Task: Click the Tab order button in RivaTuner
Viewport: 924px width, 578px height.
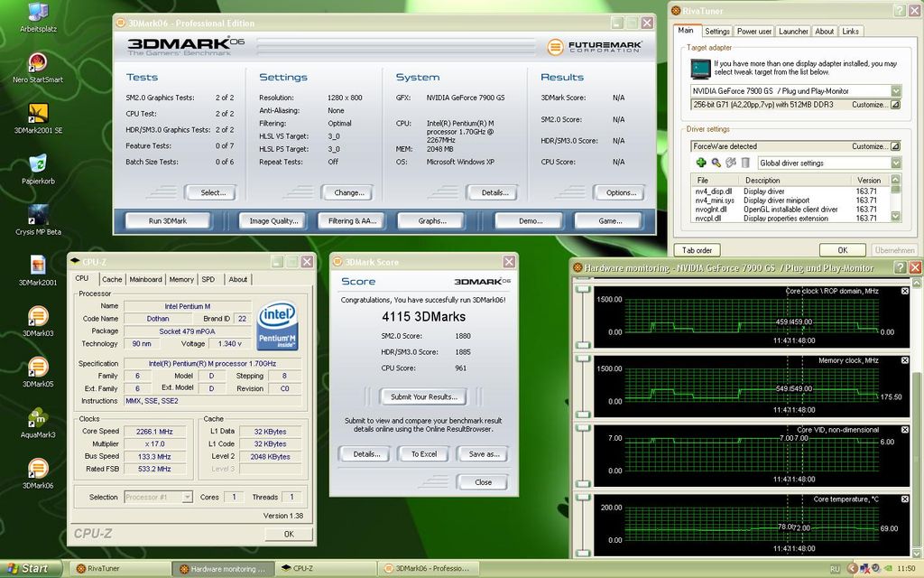Action: pos(698,250)
